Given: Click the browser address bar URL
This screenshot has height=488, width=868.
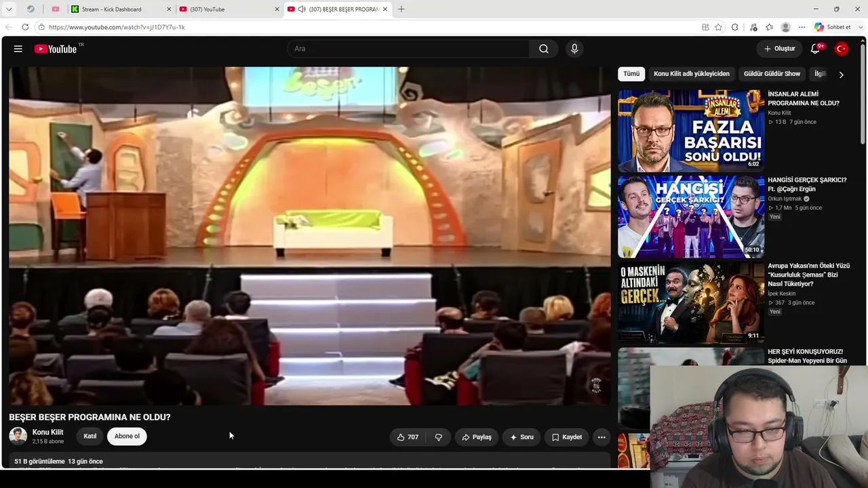Looking at the screenshot, I should click(117, 27).
